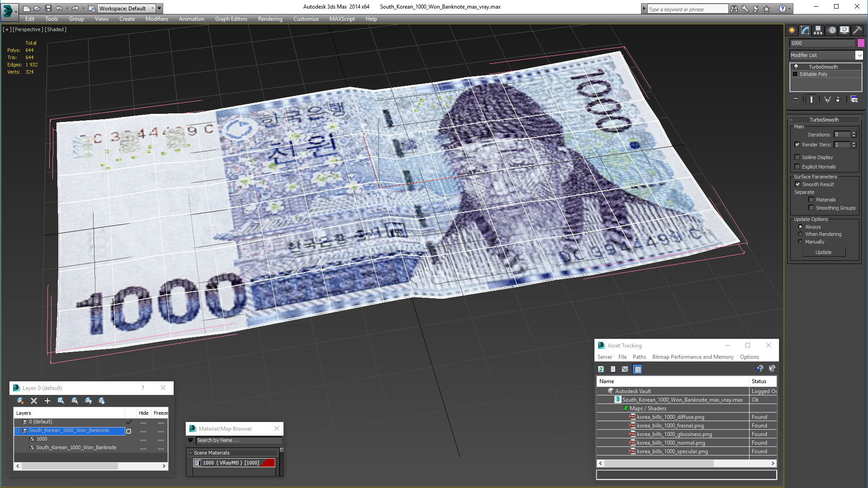Toggle Show End Result icon
This screenshot has width=868, height=488.
pyautogui.click(x=811, y=99)
